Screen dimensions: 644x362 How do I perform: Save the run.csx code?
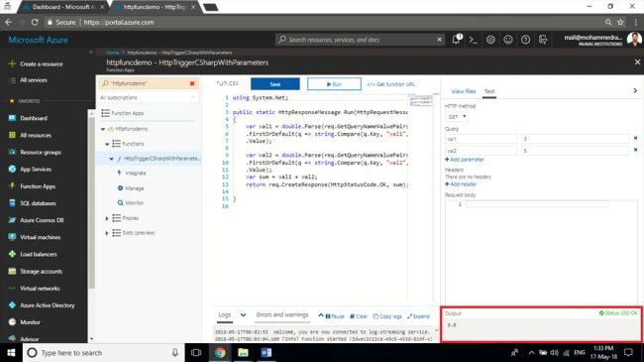275,84
